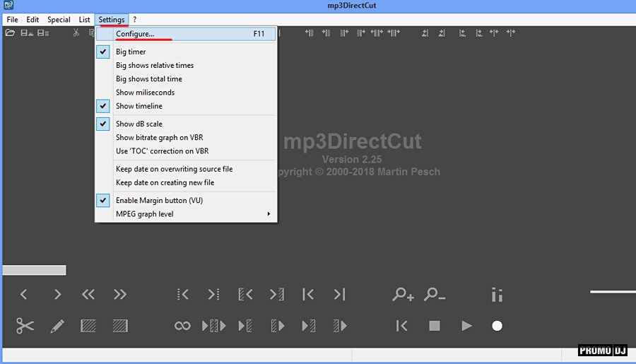
Task: Open the Special menu
Action: pyautogui.click(x=59, y=20)
